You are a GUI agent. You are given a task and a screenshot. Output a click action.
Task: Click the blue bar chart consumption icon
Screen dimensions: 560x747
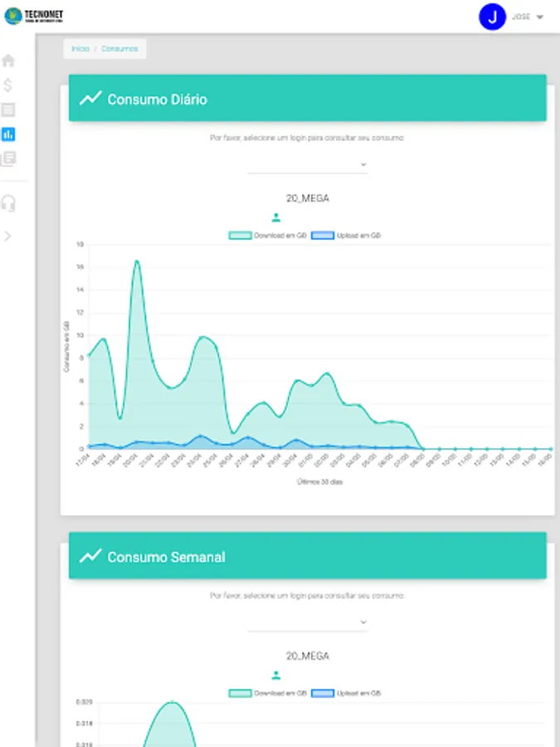(8, 134)
